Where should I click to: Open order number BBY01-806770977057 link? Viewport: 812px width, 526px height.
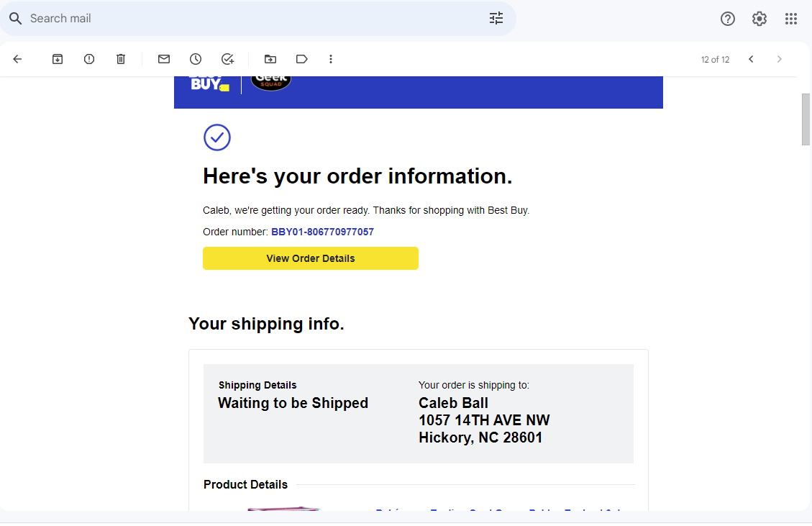coord(322,232)
